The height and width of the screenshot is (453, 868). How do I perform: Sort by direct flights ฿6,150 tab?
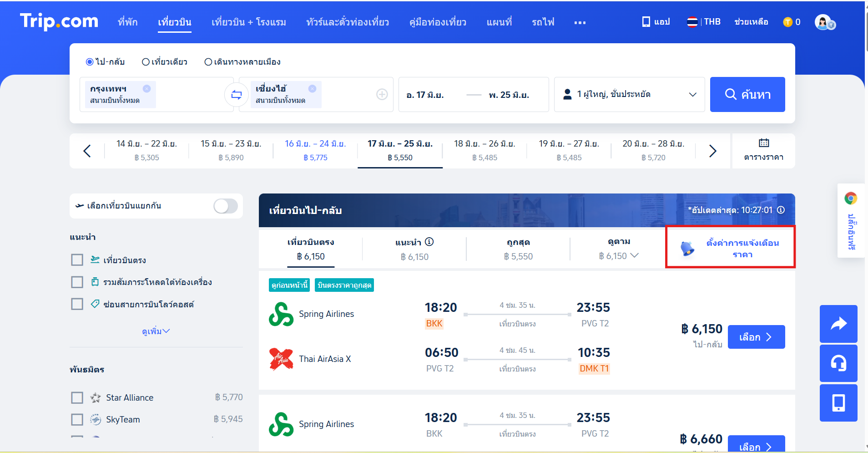click(311, 249)
